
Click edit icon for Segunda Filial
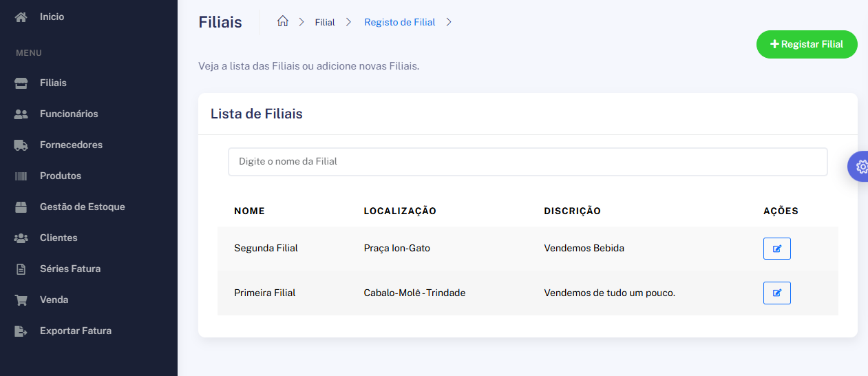click(x=776, y=249)
